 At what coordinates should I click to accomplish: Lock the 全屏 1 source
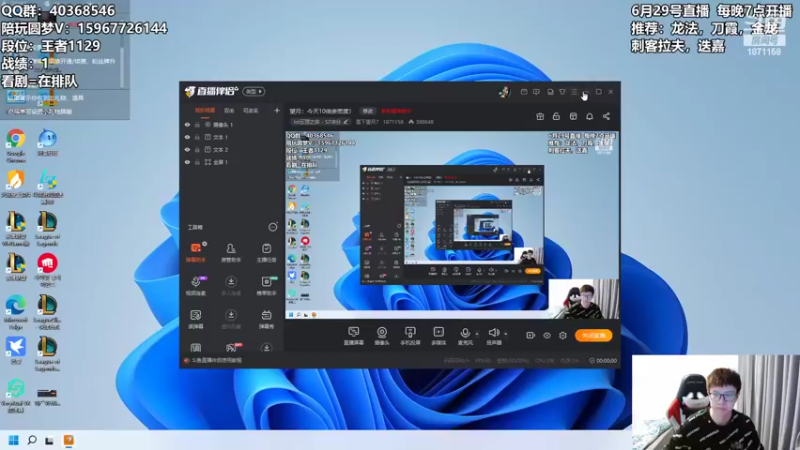tap(197, 162)
